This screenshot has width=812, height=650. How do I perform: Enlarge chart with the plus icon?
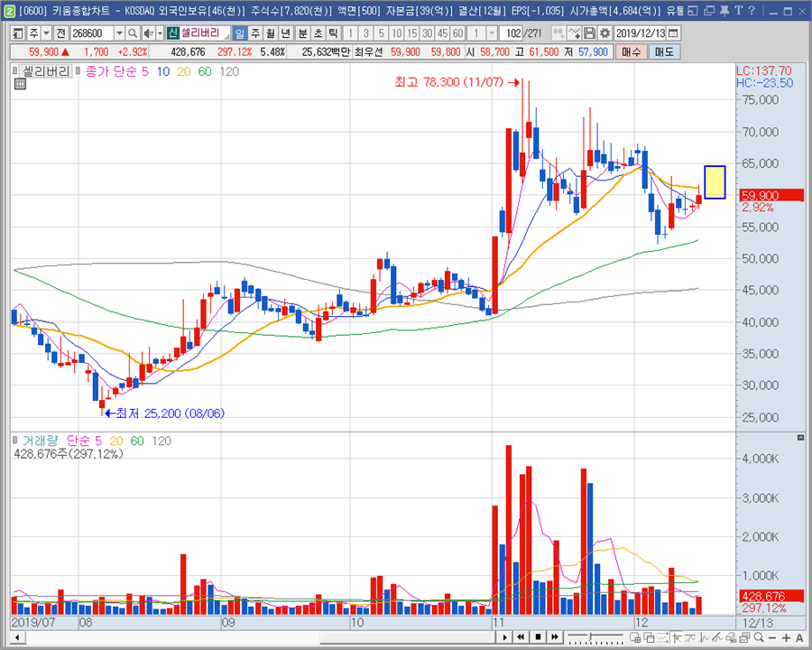786,637
